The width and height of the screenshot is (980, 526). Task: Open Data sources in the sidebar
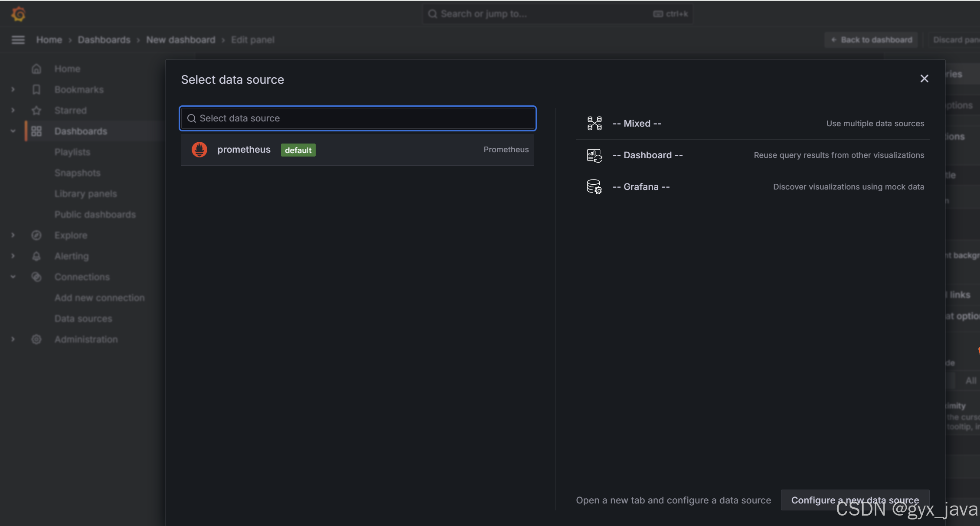[83, 319]
